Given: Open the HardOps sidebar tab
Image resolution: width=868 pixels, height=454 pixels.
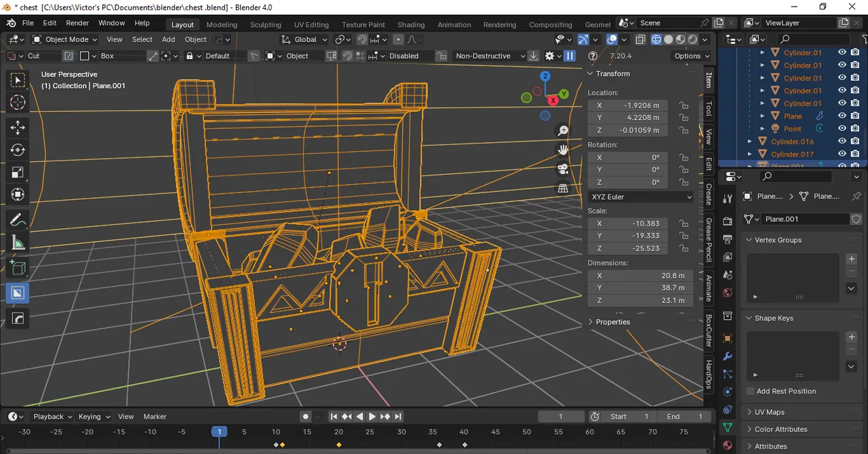Looking at the screenshot, I should (x=709, y=375).
